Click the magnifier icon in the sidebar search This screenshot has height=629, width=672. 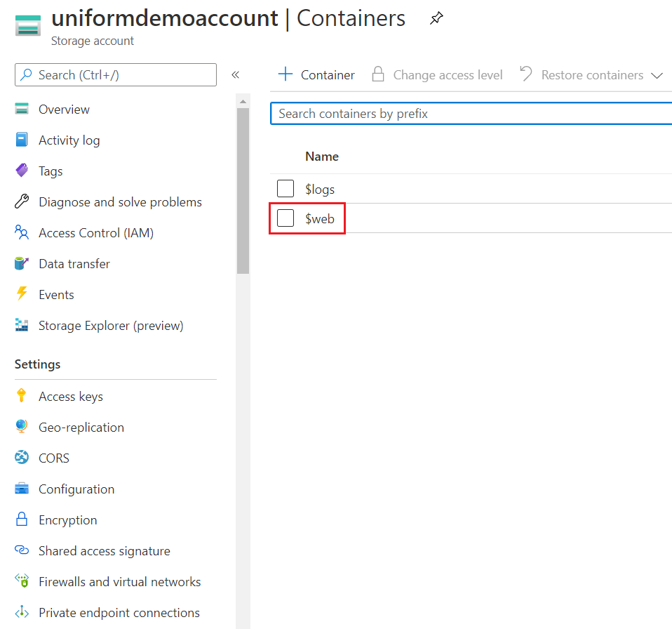[x=26, y=74]
